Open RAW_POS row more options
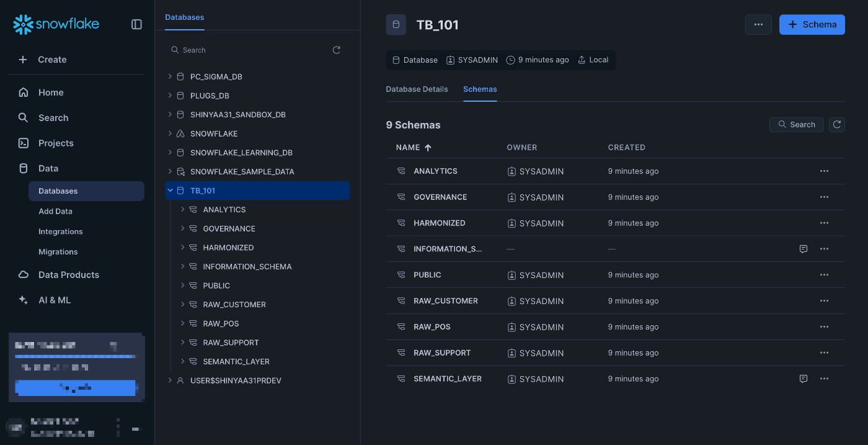This screenshot has height=445, width=868. 824,327
